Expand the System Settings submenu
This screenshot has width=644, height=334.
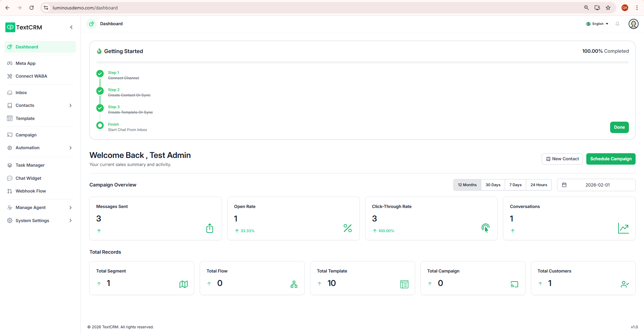(70, 220)
